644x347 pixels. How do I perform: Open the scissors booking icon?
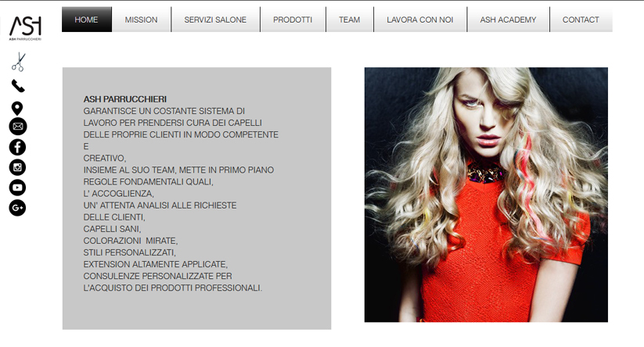pos(19,62)
